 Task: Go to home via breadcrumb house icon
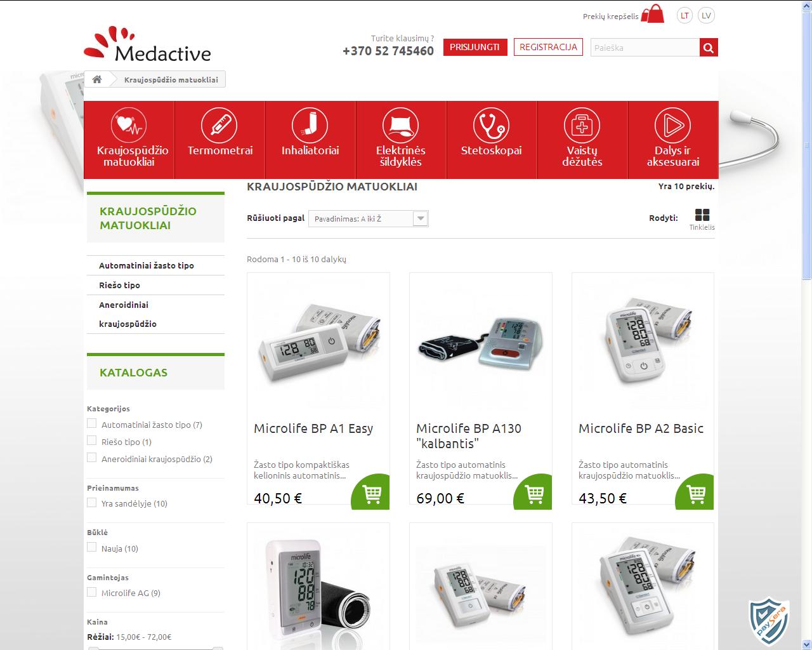point(97,79)
